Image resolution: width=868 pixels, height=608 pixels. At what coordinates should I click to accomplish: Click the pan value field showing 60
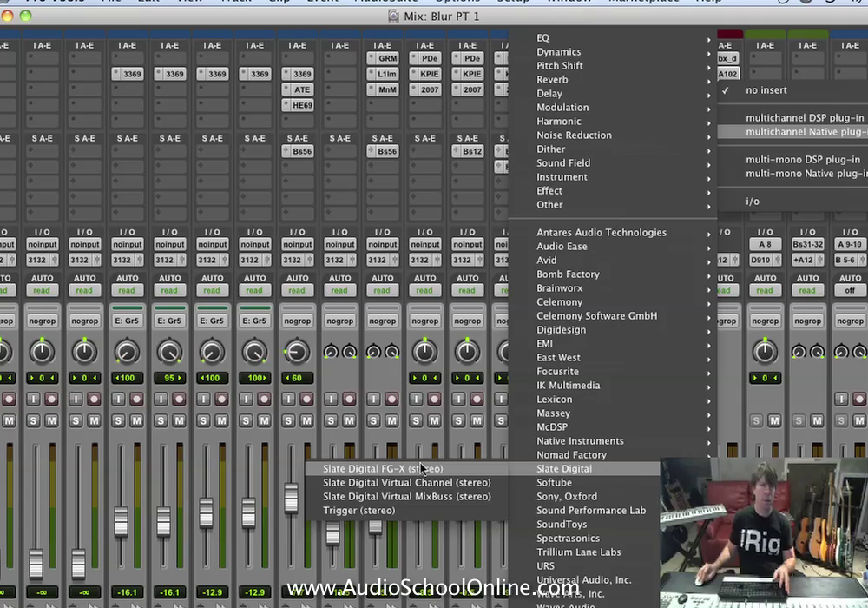[297, 378]
